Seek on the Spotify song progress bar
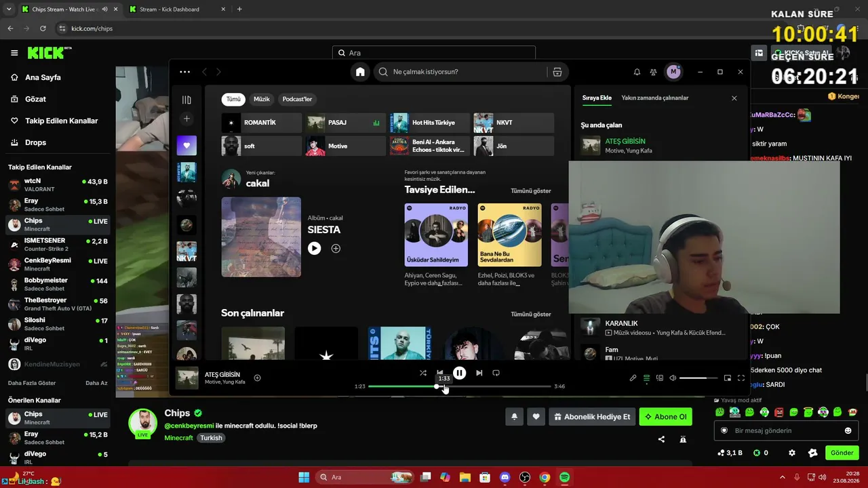The image size is (868, 488). tap(460, 386)
